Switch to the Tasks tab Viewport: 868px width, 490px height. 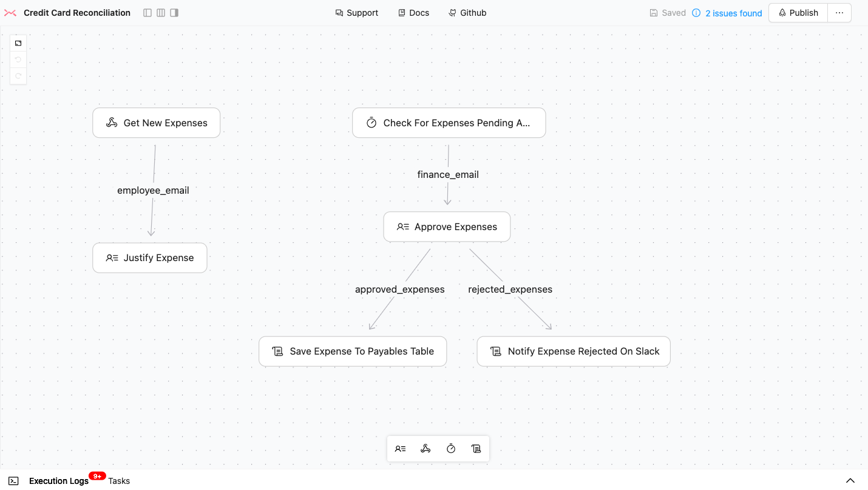point(119,481)
